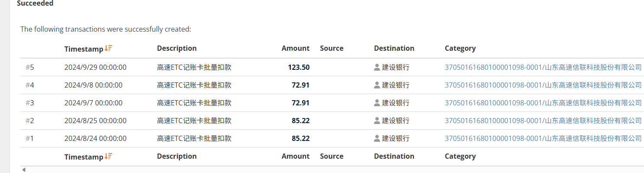Click sort icon beside top Timestamp header
Viewport: 644px width, 173px height.
coord(108,49)
